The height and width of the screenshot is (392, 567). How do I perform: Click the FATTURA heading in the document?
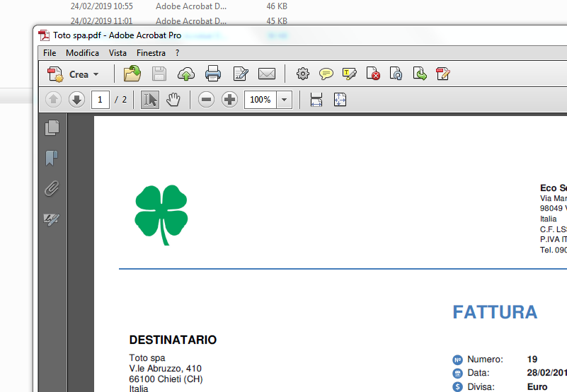coord(495,312)
